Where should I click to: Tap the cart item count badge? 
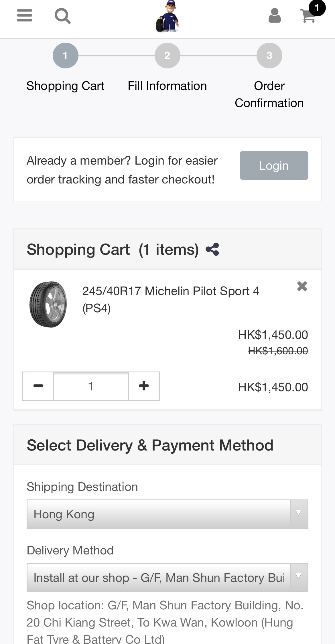pos(317,8)
